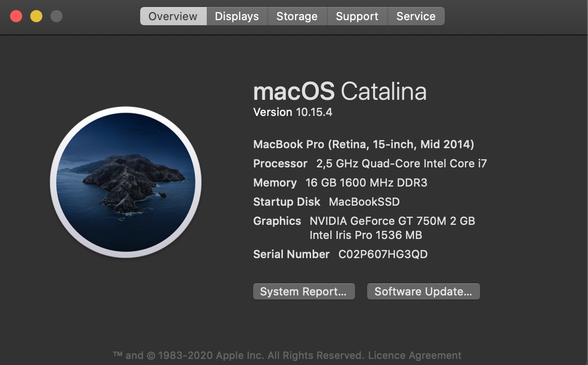Select the Overview tab
Screen dimensions: 588x365
[x=173, y=16]
